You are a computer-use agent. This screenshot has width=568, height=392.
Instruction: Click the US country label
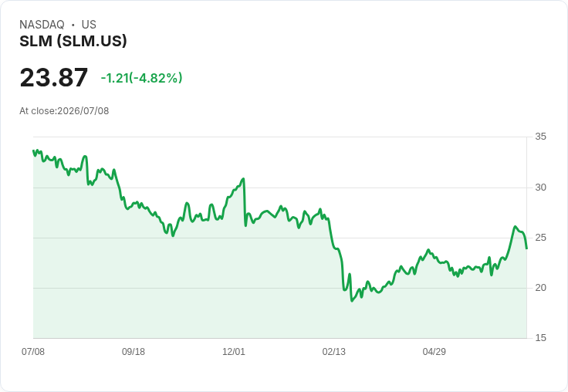click(x=89, y=25)
